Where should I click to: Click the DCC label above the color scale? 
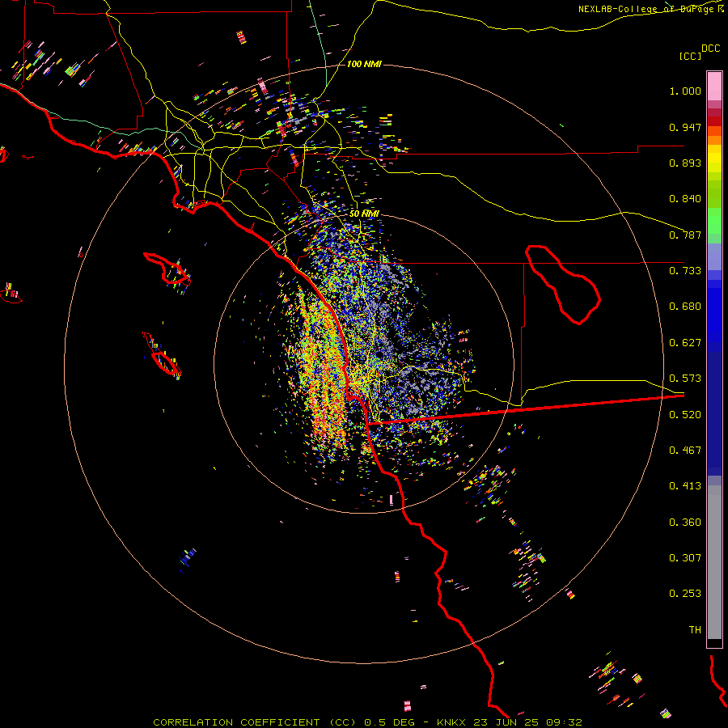tap(710, 49)
